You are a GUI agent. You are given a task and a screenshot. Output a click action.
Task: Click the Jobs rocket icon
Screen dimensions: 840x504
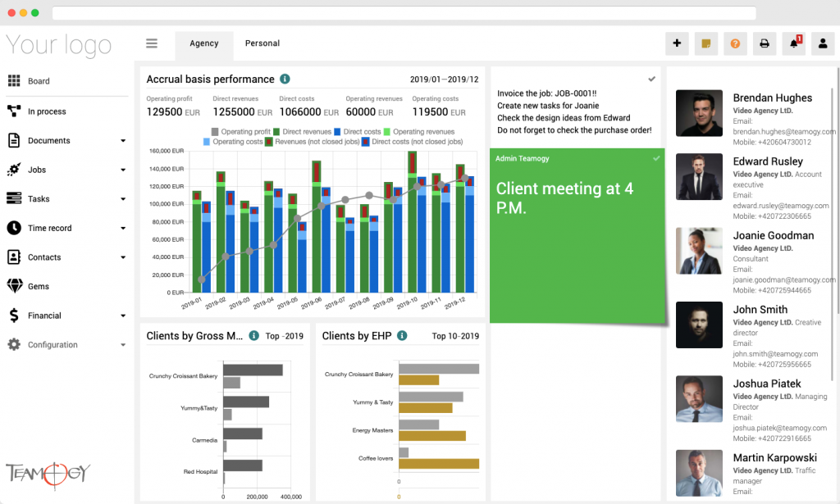[x=14, y=170]
